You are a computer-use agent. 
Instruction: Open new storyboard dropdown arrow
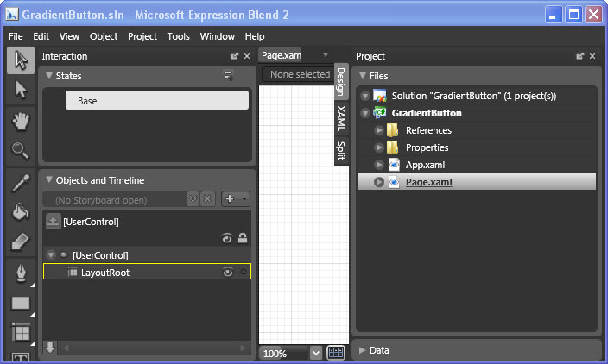[244, 198]
